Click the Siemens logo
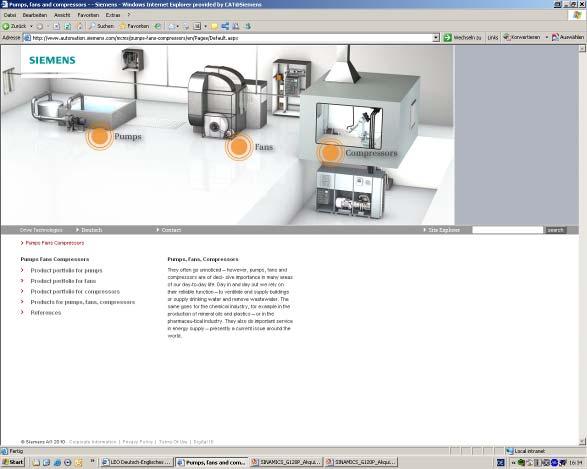587x469 pixels. tap(52, 60)
